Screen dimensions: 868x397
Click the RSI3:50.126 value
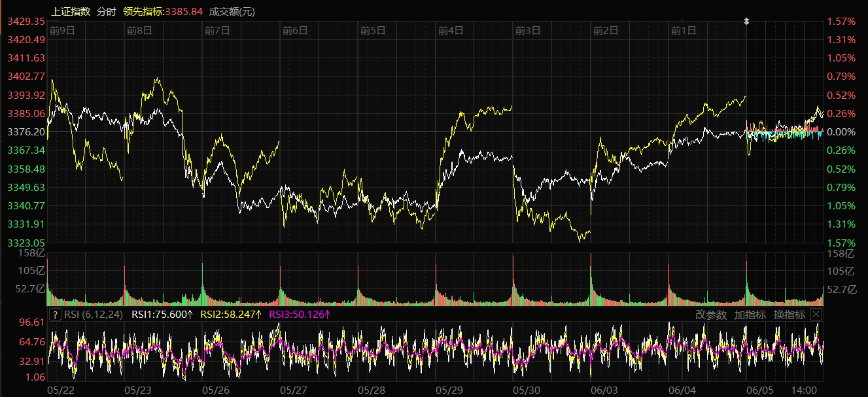[301, 315]
